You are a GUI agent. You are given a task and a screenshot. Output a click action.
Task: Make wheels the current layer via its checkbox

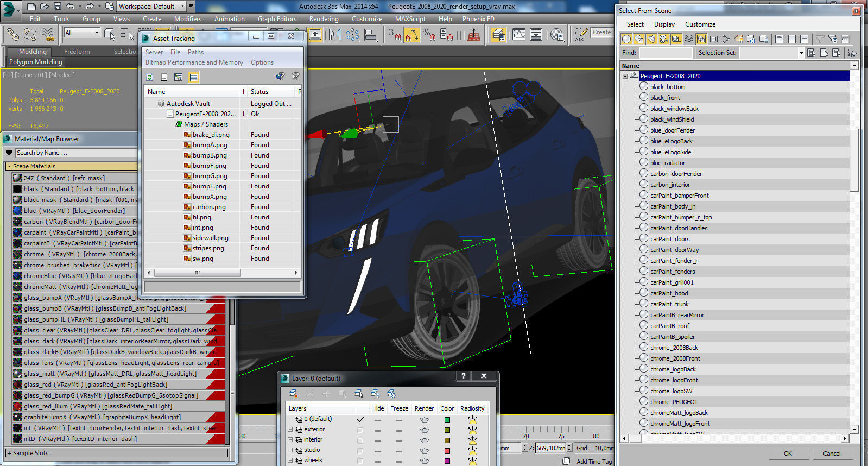(360, 461)
